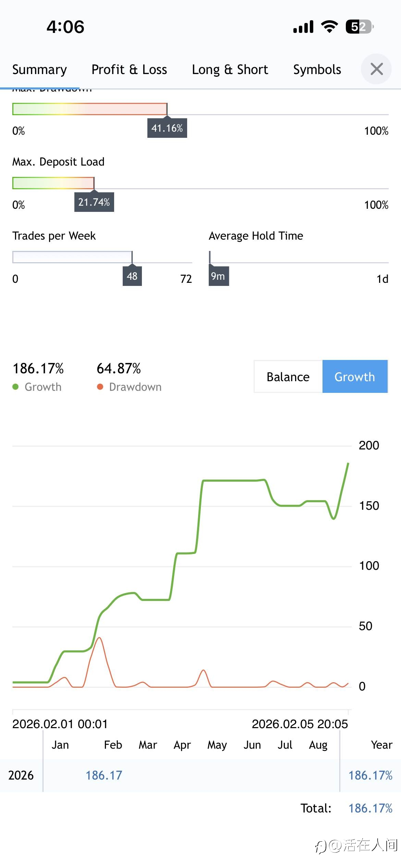Click the 21.74% deposit load marker
Viewport: 401px width, 868px height.
pyautogui.click(x=94, y=202)
